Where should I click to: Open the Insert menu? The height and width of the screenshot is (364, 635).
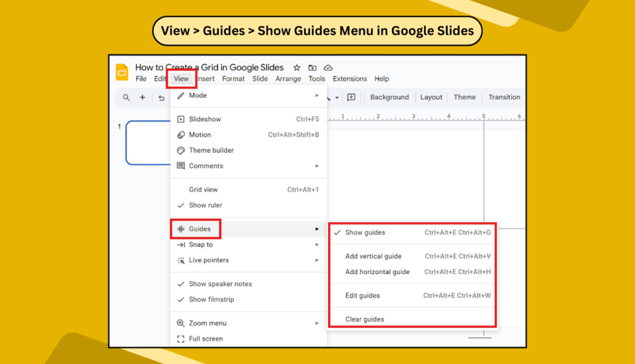(206, 79)
